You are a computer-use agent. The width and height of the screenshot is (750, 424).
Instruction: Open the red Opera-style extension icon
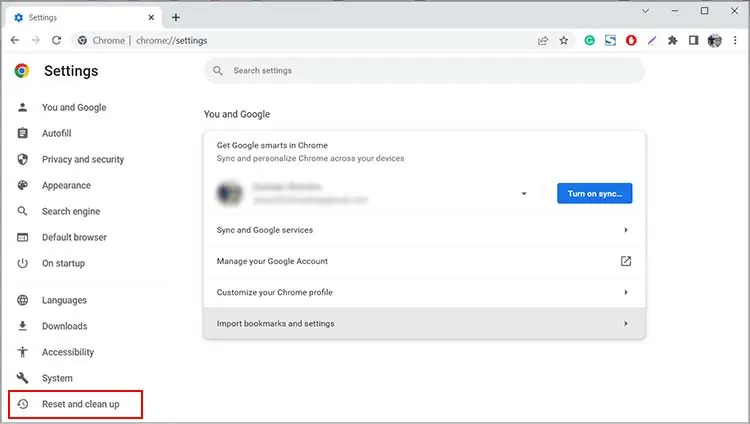point(631,41)
